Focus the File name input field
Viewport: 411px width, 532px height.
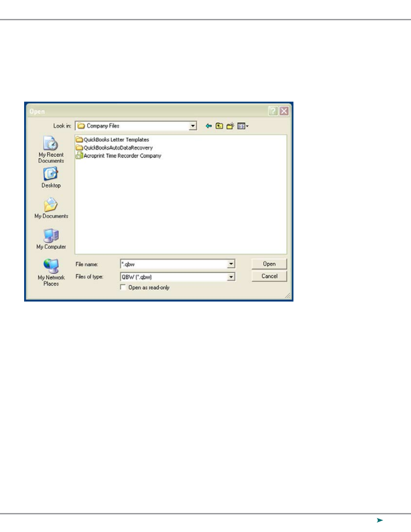[174, 264]
